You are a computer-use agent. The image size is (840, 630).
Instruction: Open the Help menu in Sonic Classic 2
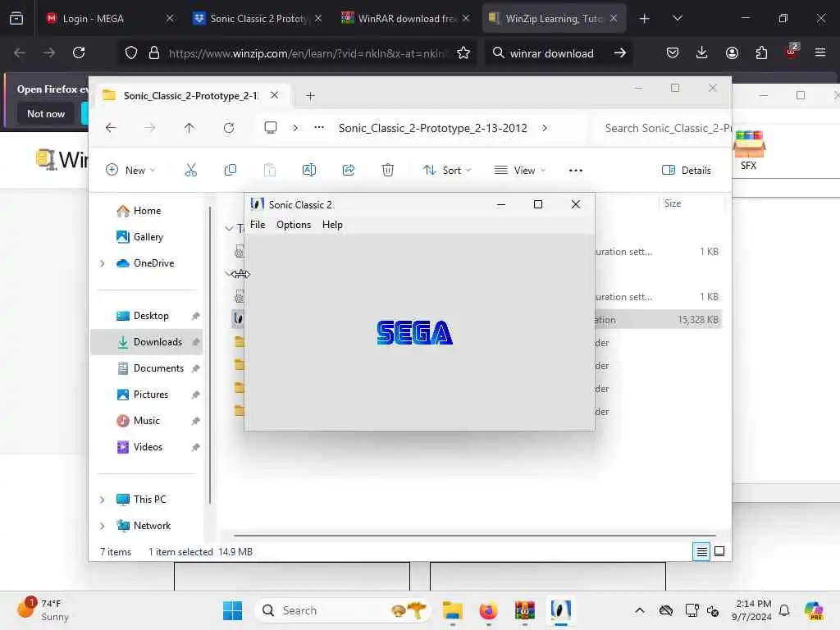pyautogui.click(x=332, y=225)
